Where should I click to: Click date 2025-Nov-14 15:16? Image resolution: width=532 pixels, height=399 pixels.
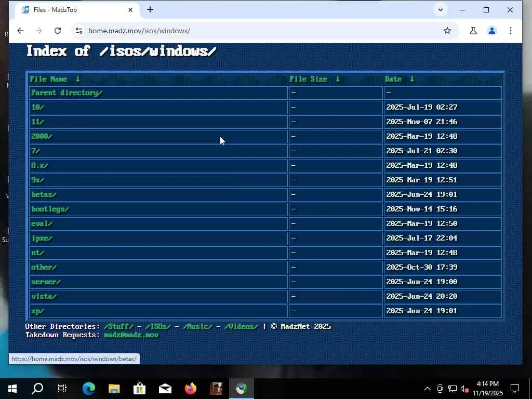click(x=422, y=209)
